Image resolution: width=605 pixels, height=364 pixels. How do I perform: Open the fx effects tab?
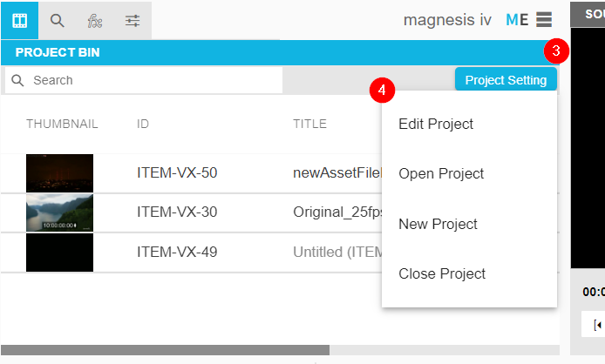pyautogui.click(x=95, y=20)
